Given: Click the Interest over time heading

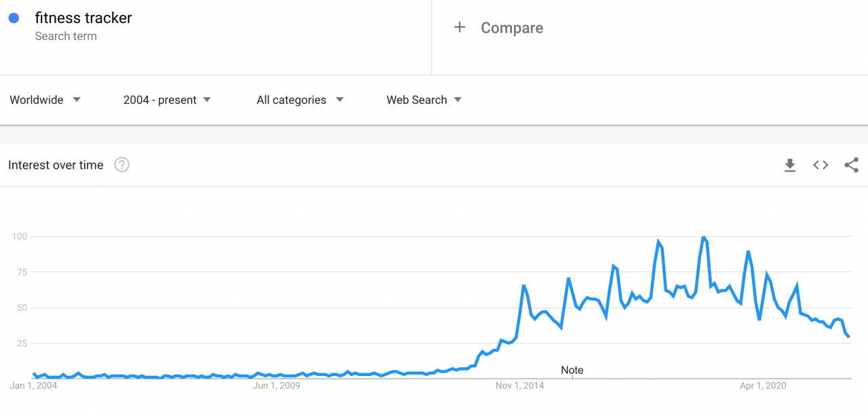Looking at the screenshot, I should (x=56, y=165).
